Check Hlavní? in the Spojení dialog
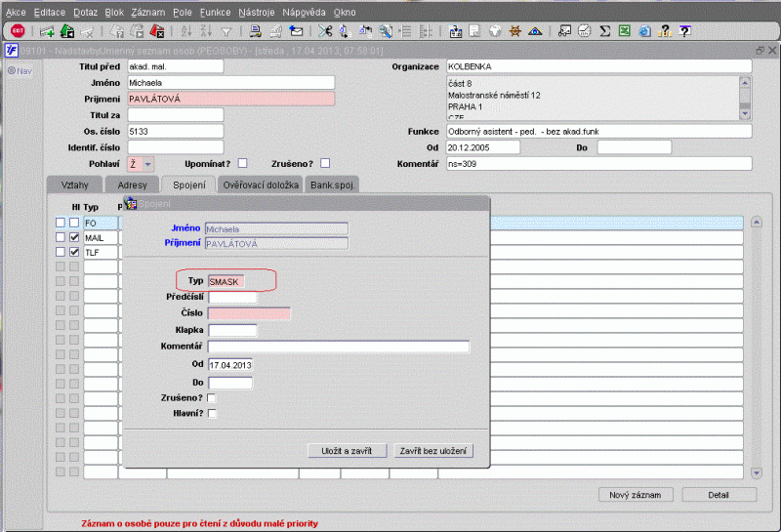The height and width of the screenshot is (532, 781). [212, 414]
